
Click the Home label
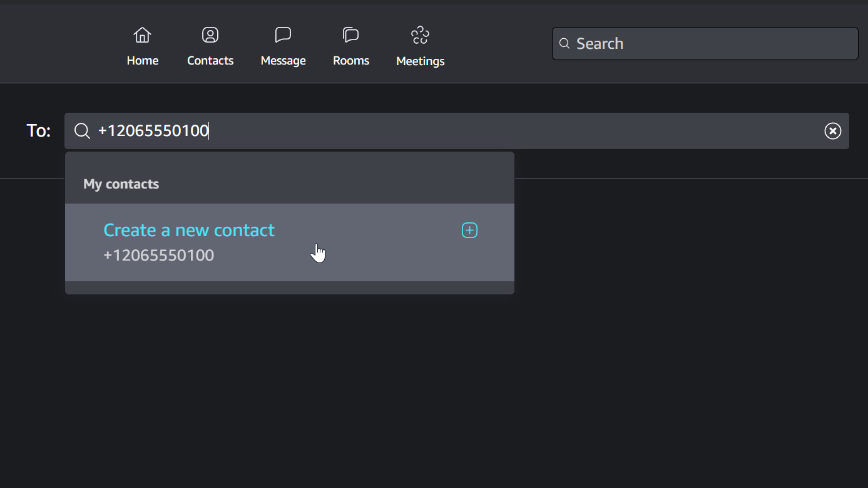click(x=143, y=61)
